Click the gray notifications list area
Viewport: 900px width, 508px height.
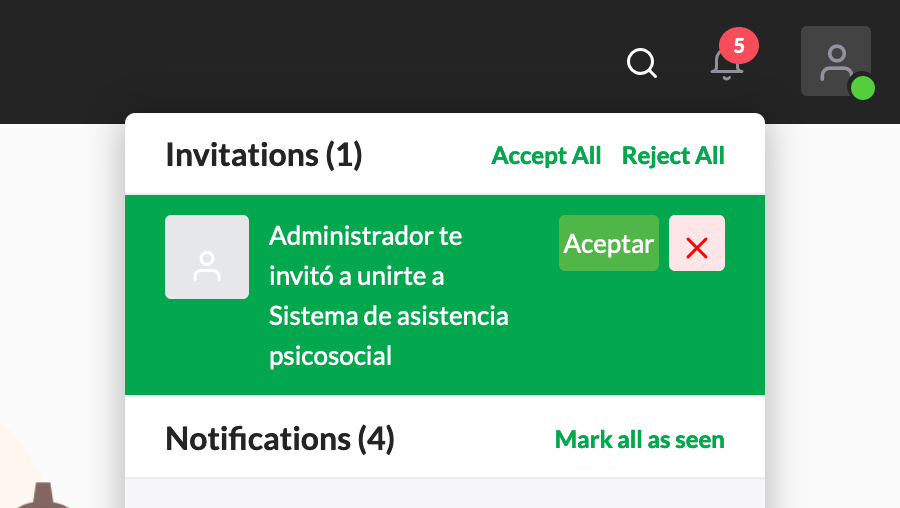point(445,493)
